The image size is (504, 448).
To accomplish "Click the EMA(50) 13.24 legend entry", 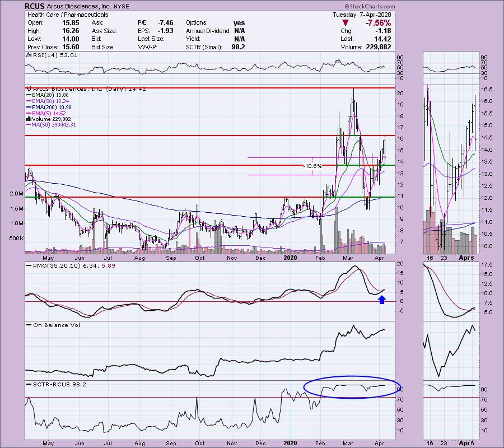I will coord(48,101).
